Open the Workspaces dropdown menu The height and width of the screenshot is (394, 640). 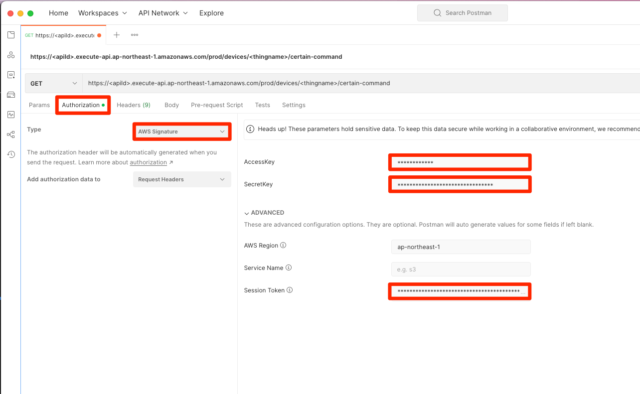(x=102, y=13)
